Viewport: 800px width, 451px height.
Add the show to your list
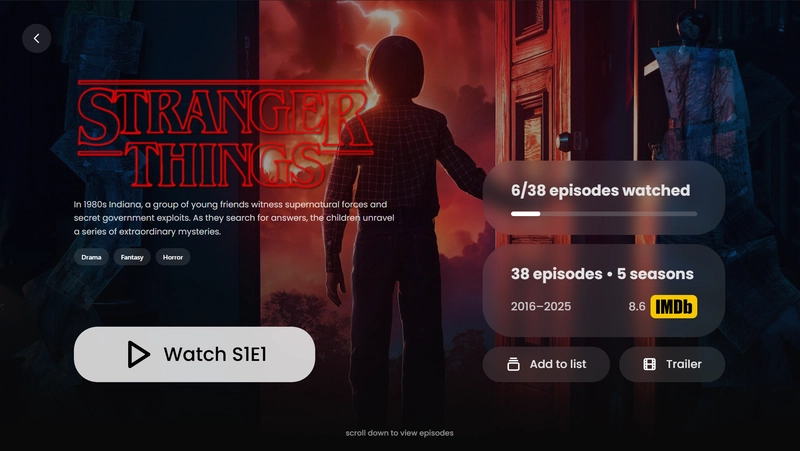point(546,364)
